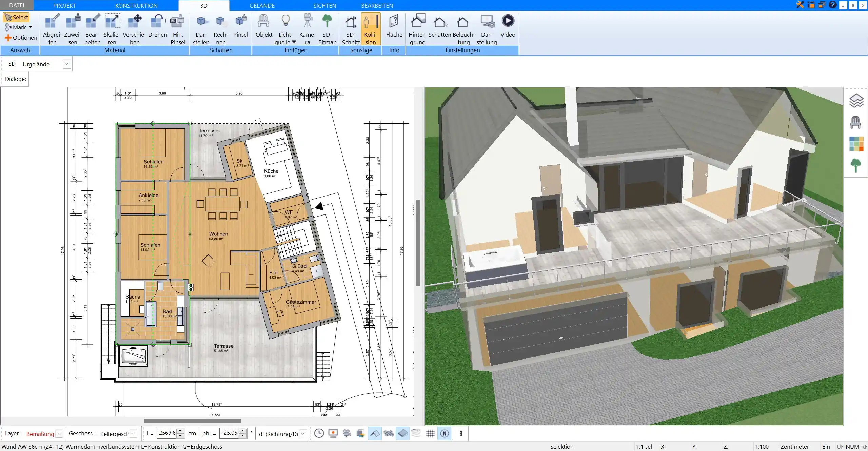Open the colored materials palette sidebar icon

(856, 144)
